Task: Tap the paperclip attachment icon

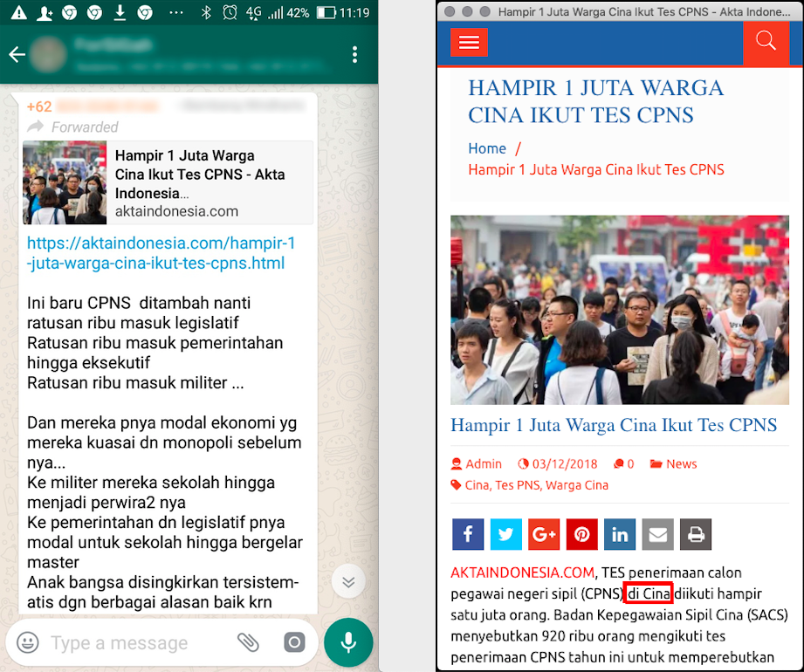Action: [x=249, y=643]
